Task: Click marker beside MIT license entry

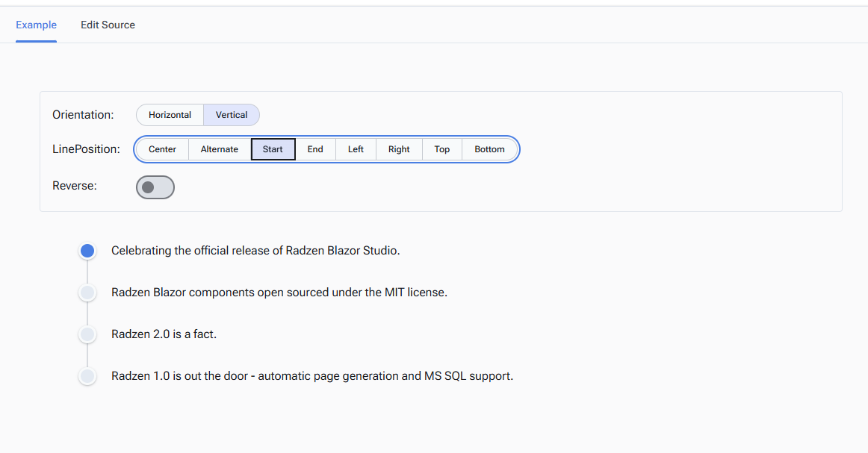Action: (87, 293)
